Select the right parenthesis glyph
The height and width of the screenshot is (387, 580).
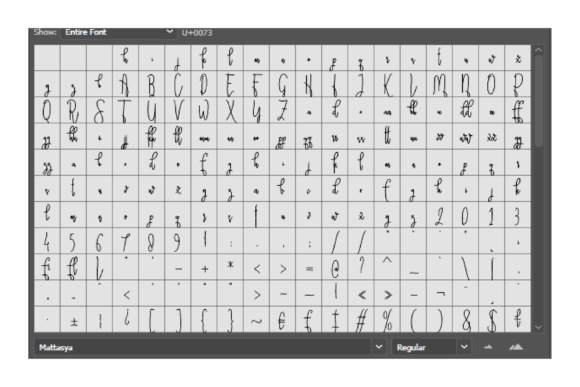(439, 320)
